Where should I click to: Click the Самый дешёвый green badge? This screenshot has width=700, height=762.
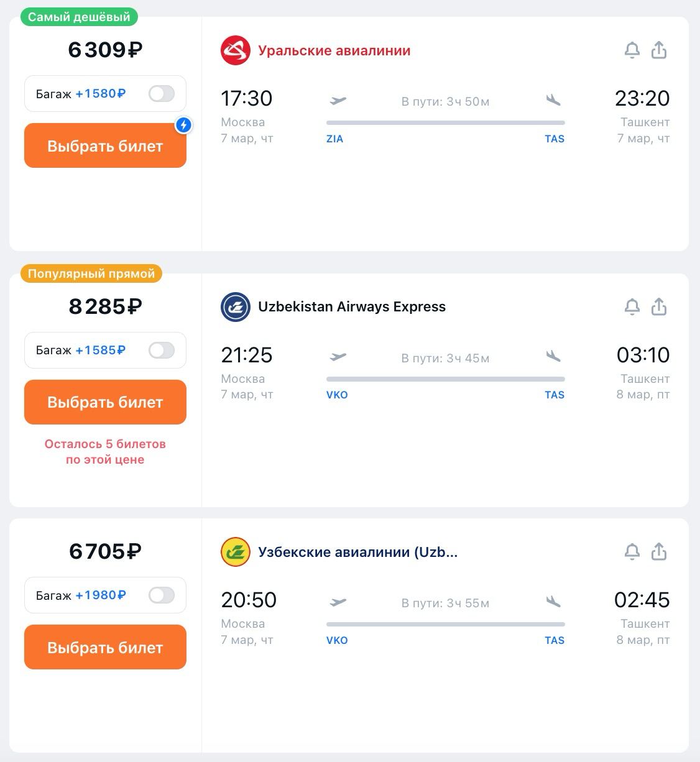pyautogui.click(x=79, y=17)
